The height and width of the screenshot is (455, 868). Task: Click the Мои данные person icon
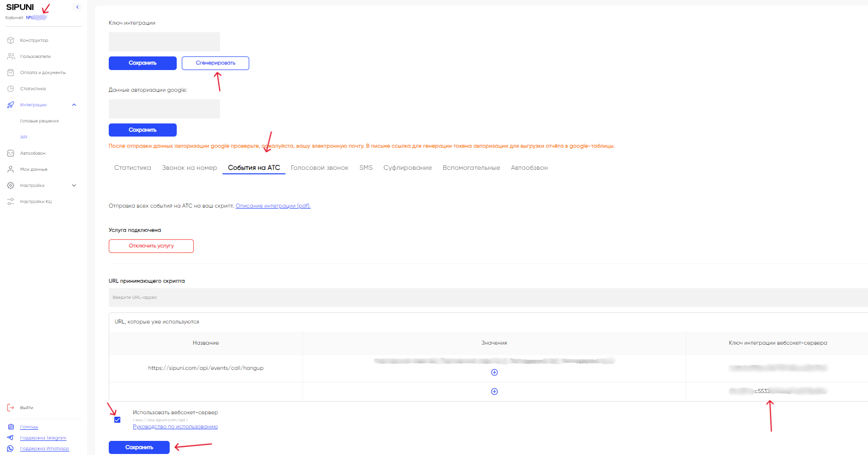click(11, 169)
